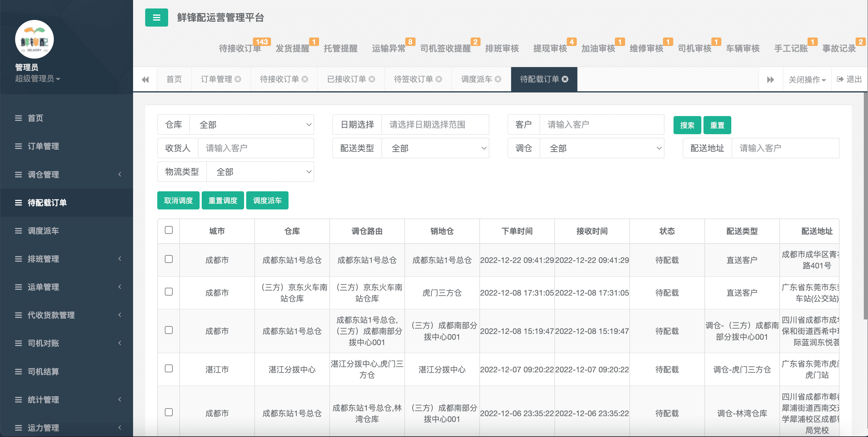Click the 日期选择 date range field

pyautogui.click(x=435, y=125)
